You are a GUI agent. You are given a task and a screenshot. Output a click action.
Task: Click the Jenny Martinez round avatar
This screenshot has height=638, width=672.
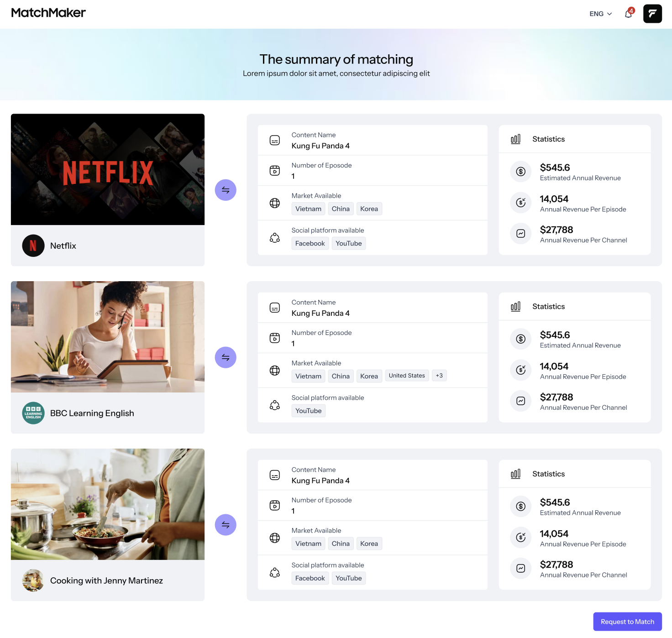tap(33, 580)
